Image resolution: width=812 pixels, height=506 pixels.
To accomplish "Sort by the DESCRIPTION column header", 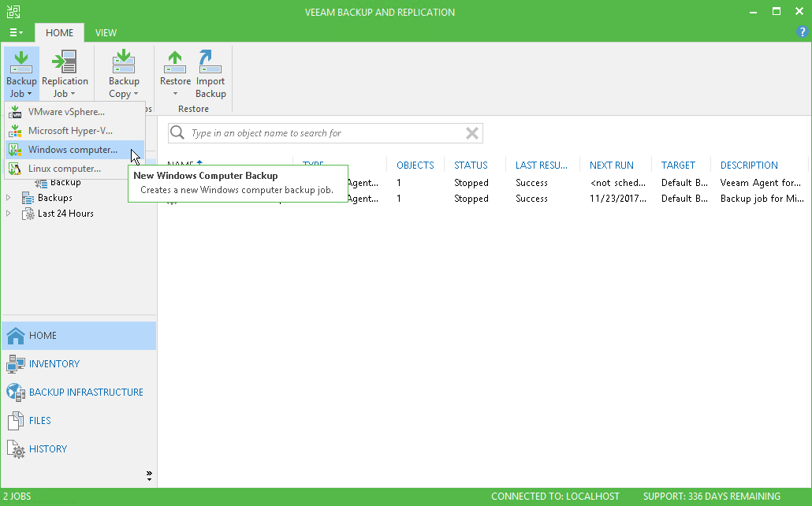I will click(749, 166).
